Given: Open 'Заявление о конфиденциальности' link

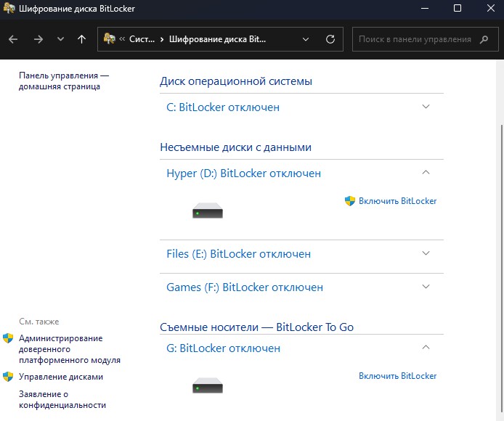Looking at the screenshot, I should (62, 399).
